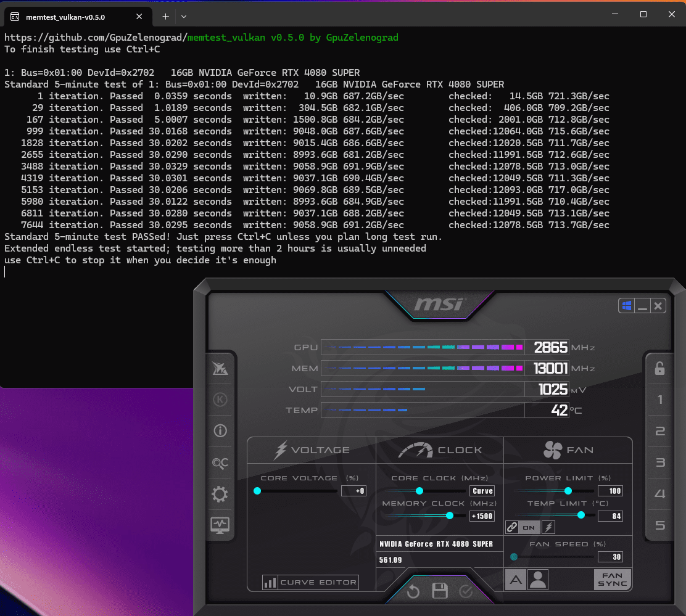
Task: Enable user-defined fan control icon
Action: click(x=538, y=580)
